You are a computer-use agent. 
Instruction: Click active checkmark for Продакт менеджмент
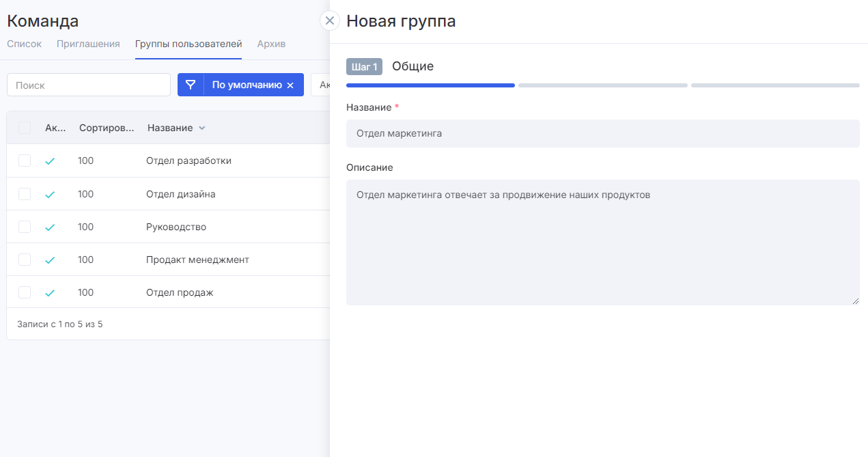(50, 260)
